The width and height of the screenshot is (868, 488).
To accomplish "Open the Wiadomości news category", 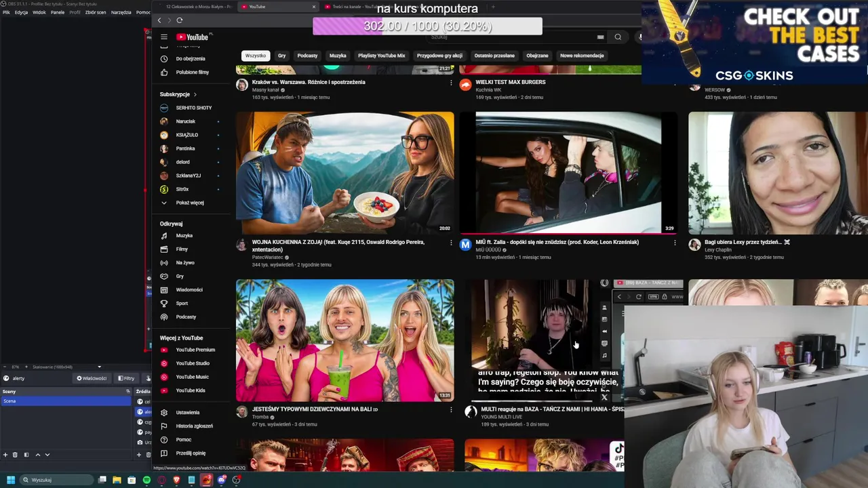I will pyautogui.click(x=190, y=290).
